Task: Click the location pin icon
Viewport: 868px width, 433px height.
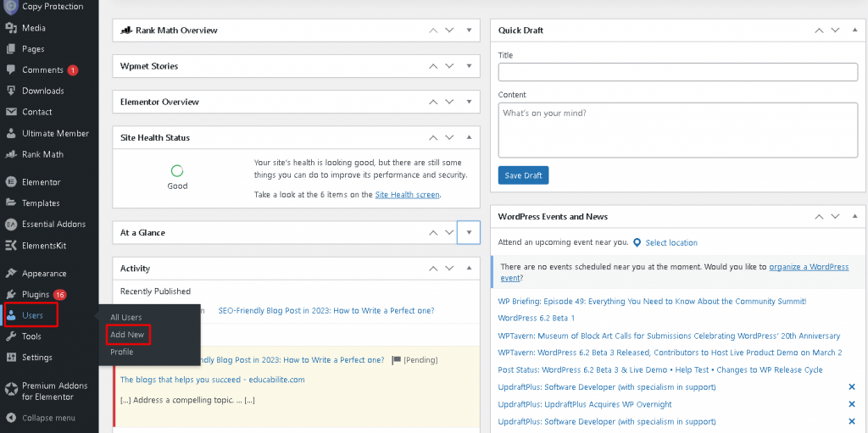Action: tap(637, 242)
